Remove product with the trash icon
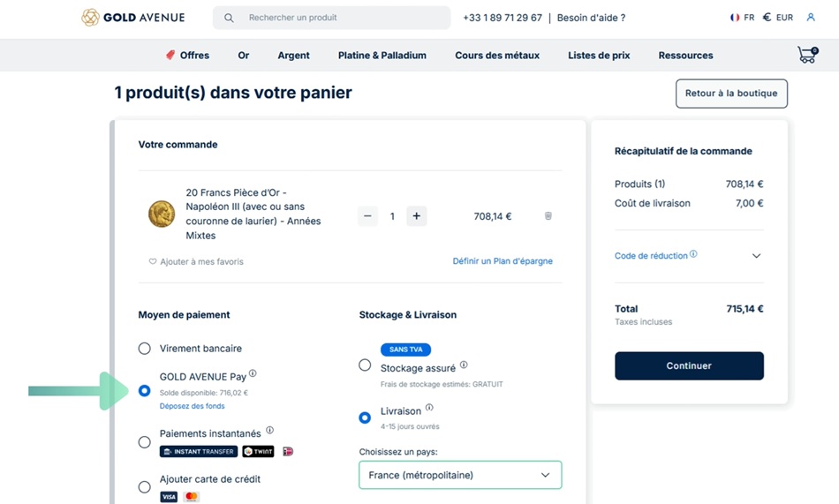The width and height of the screenshot is (839, 504). click(548, 216)
